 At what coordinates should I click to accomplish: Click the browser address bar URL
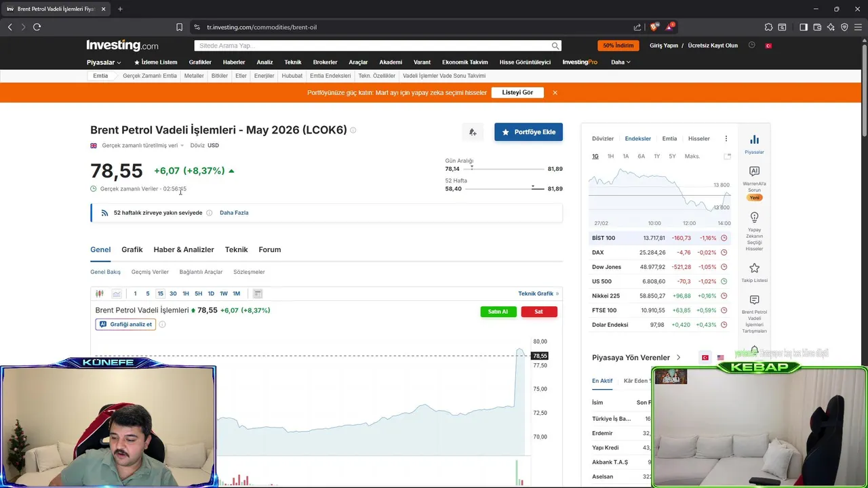[262, 27]
